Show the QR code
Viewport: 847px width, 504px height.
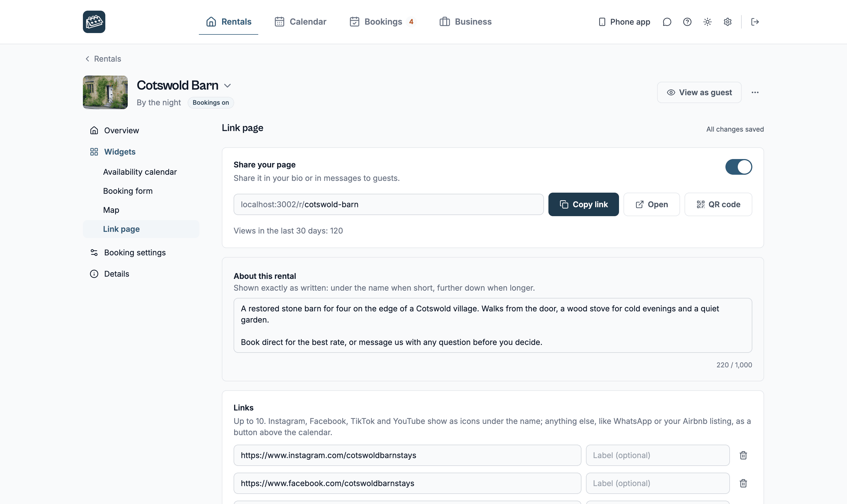click(x=718, y=204)
